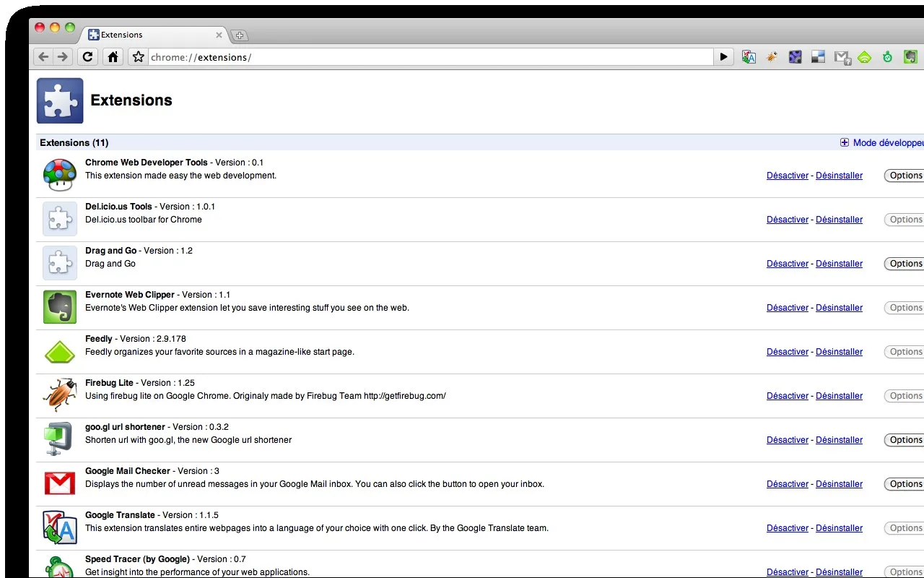The width and height of the screenshot is (924, 578).
Task: Click the Evernote Web Clipper list icon
Action: click(x=60, y=307)
